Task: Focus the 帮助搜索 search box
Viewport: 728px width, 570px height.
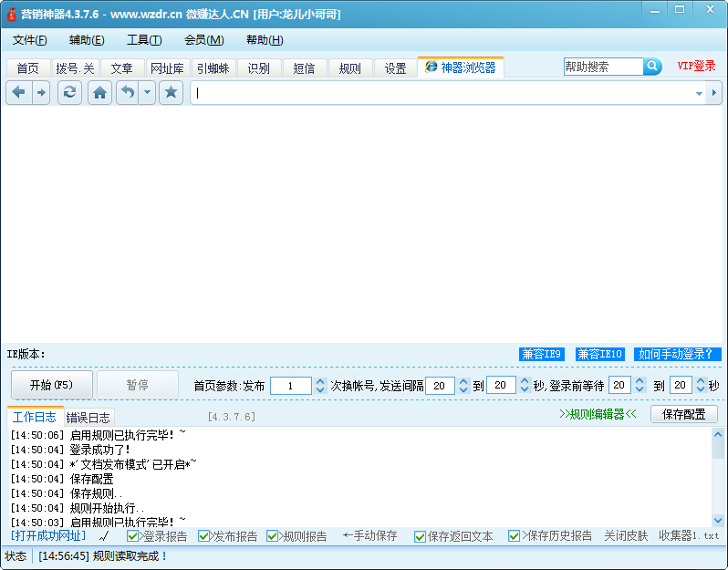Action: click(604, 67)
